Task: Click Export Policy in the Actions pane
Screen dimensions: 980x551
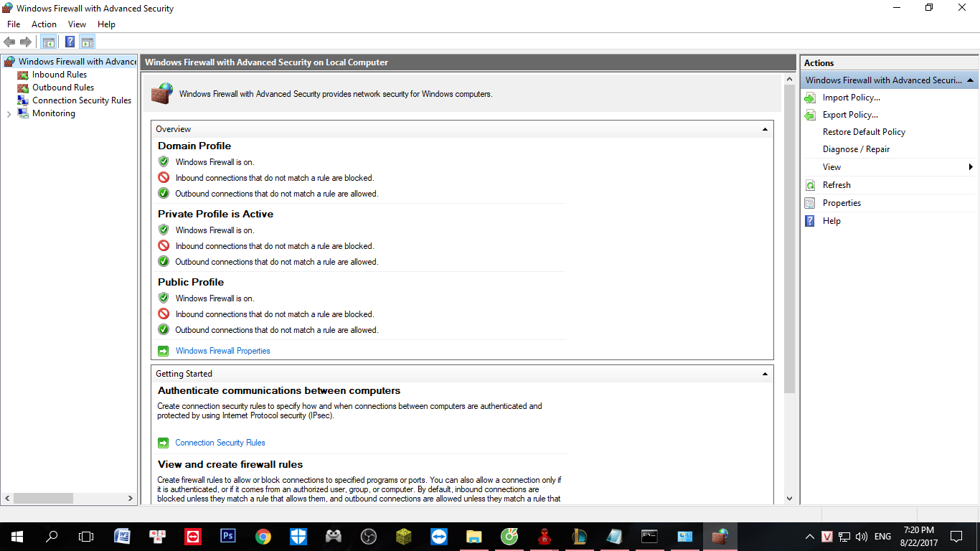Action: click(x=850, y=115)
